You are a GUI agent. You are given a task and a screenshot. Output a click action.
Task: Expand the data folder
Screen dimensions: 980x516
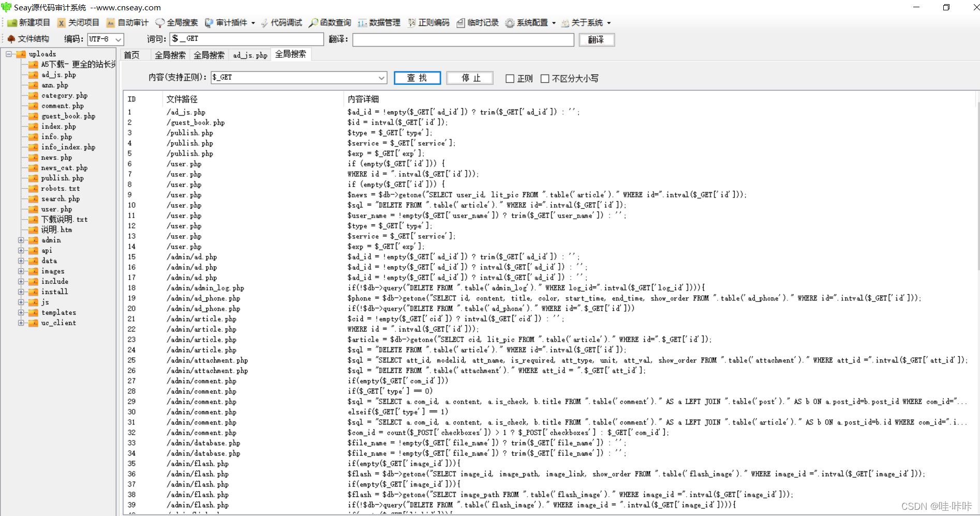click(x=21, y=261)
